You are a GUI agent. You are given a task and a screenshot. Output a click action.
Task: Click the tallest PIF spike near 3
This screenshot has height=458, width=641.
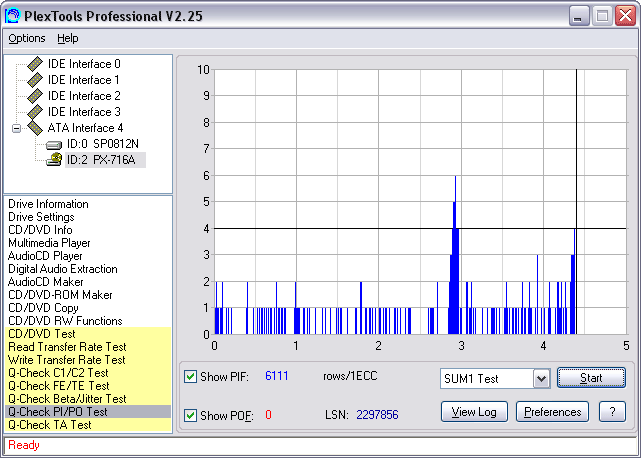point(455,254)
